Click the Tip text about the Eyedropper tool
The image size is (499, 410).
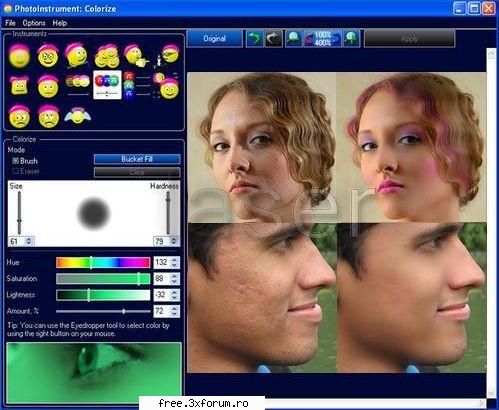88,329
